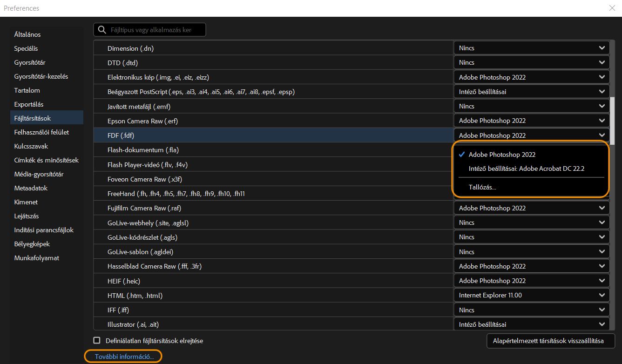This screenshot has height=364, width=622.
Task: Select the FreeHand file type row
Action: point(274,194)
